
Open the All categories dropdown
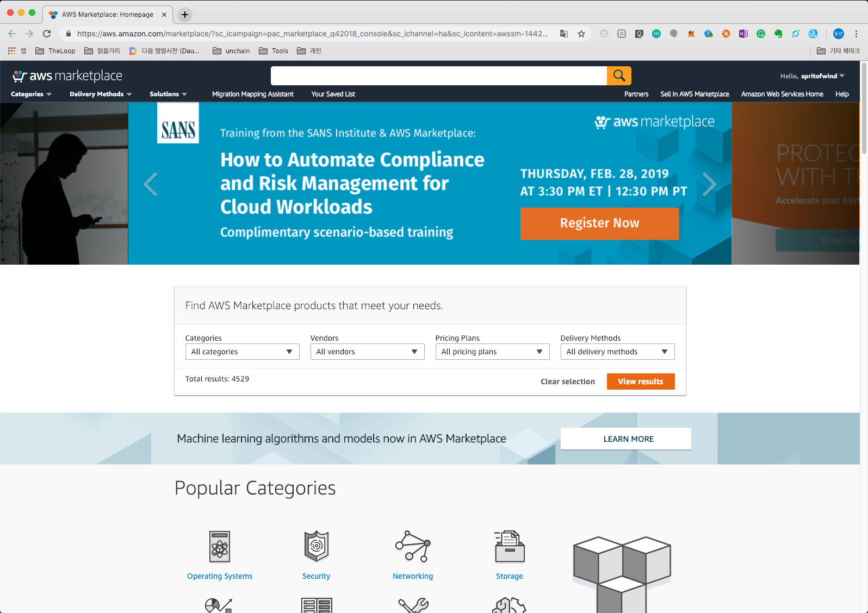(x=242, y=352)
